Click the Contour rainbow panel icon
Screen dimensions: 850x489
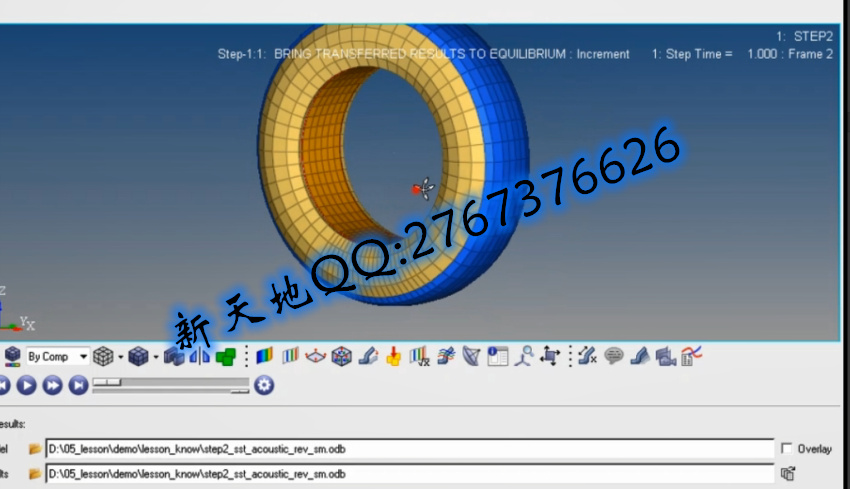[x=265, y=356]
